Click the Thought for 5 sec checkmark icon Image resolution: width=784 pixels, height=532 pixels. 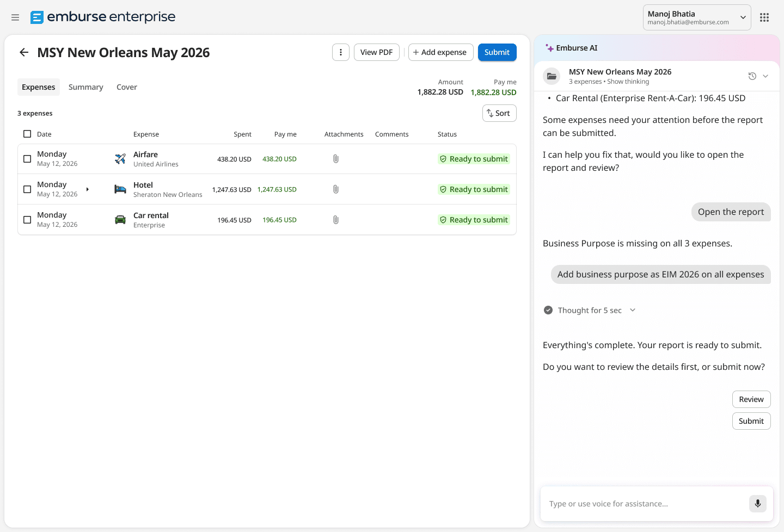[548, 310]
